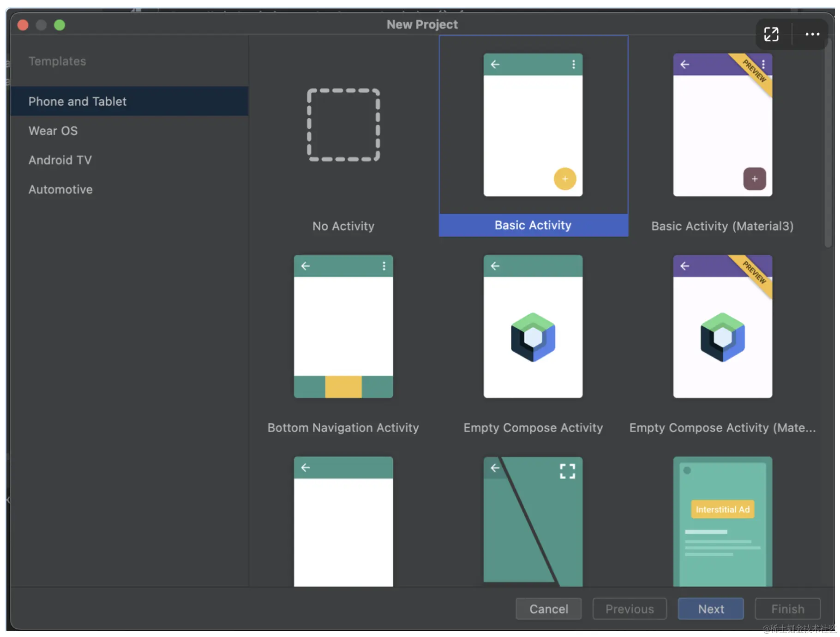Screen dimensions: 840x637
Task: Click the Cancel button
Action: [549, 609]
